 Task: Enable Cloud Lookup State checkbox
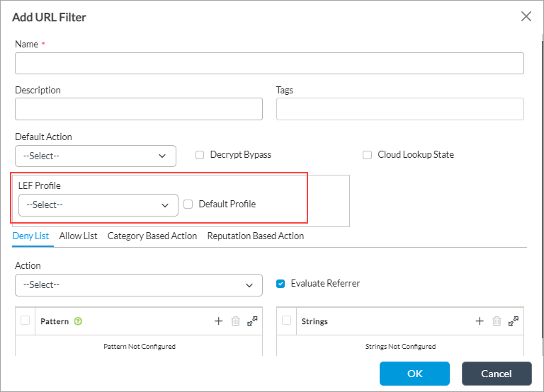[x=367, y=155]
